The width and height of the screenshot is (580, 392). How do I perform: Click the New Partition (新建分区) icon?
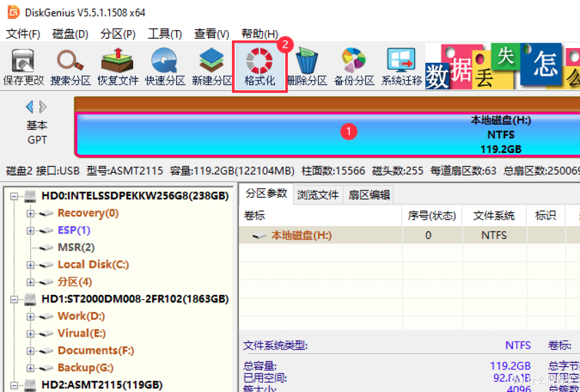pos(212,67)
